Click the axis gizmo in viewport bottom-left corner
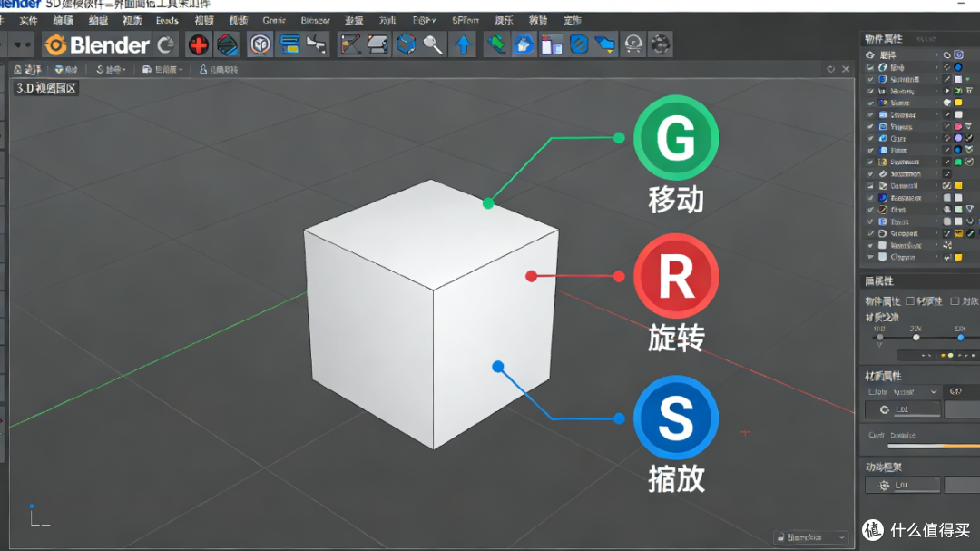980x551 pixels. [39, 516]
